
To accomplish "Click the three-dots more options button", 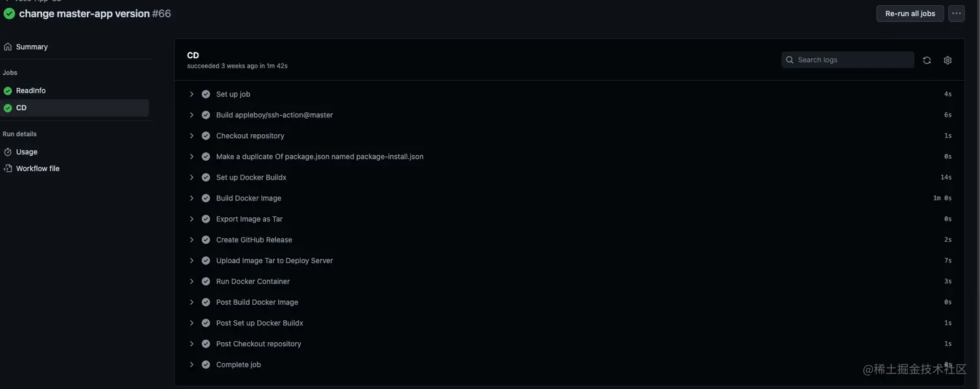I will [957, 14].
